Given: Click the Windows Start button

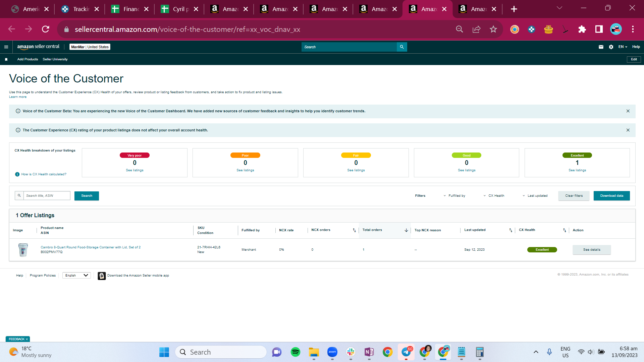Looking at the screenshot, I should [x=164, y=352].
